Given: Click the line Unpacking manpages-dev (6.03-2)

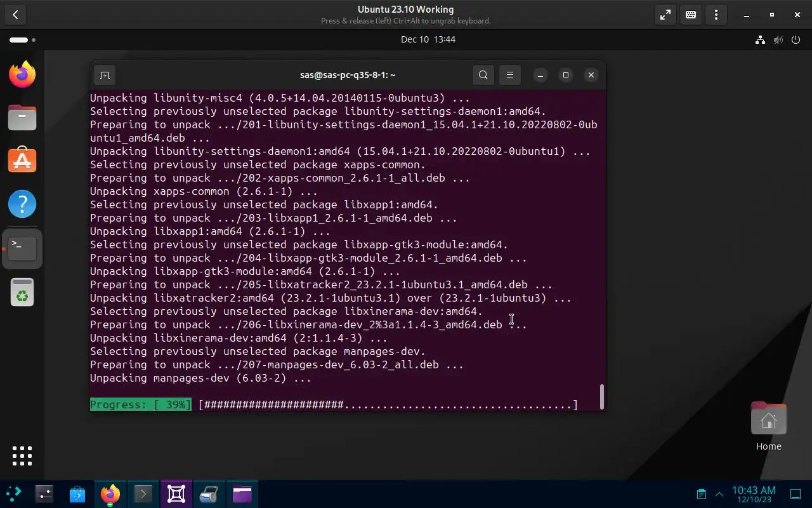Looking at the screenshot, I should pos(200,378).
